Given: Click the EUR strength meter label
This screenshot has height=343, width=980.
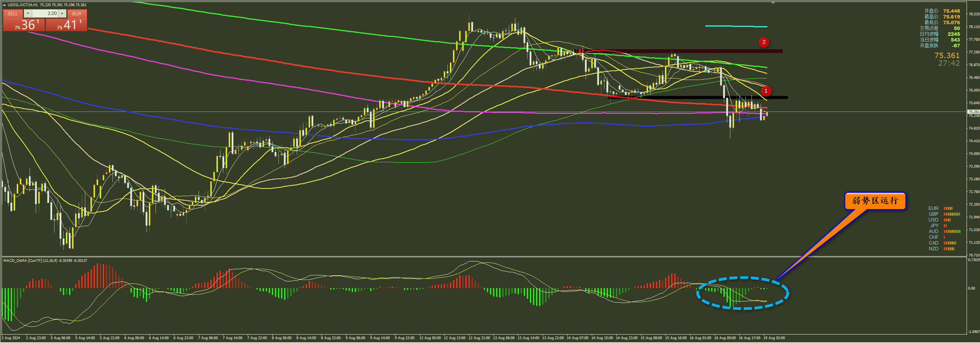Looking at the screenshot, I should (934, 208).
